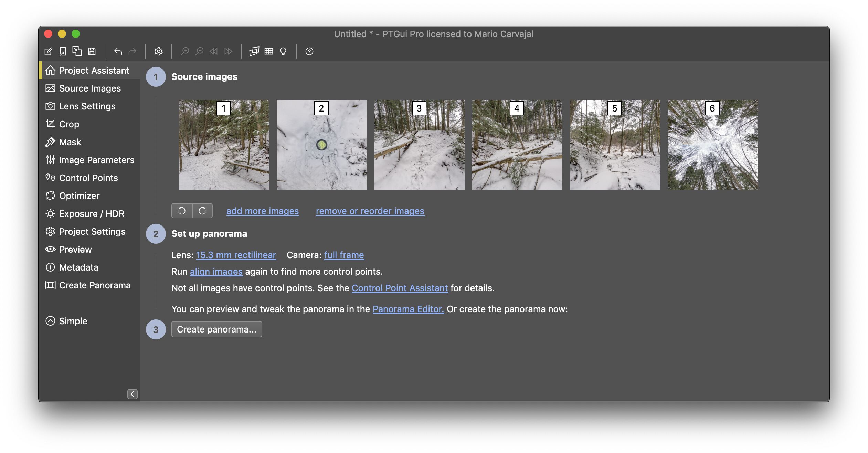Switch to the Create Panorama tab

pyautogui.click(x=90, y=285)
